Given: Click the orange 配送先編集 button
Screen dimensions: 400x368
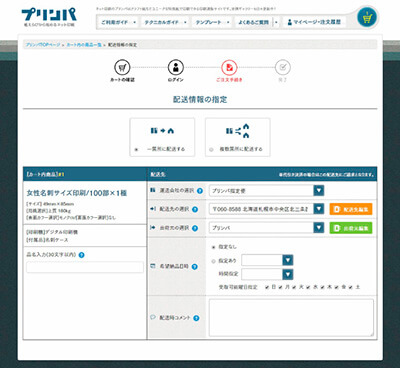Looking at the screenshot, I should 351,209.
